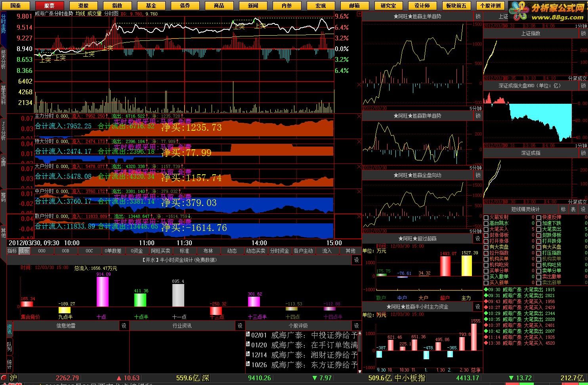Click 设 in the 短线精灵统计 header

pyautogui.click(x=583, y=209)
